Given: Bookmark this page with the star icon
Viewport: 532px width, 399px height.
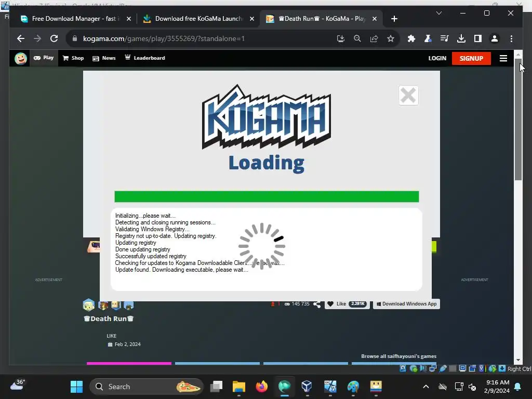Looking at the screenshot, I should tap(391, 38).
